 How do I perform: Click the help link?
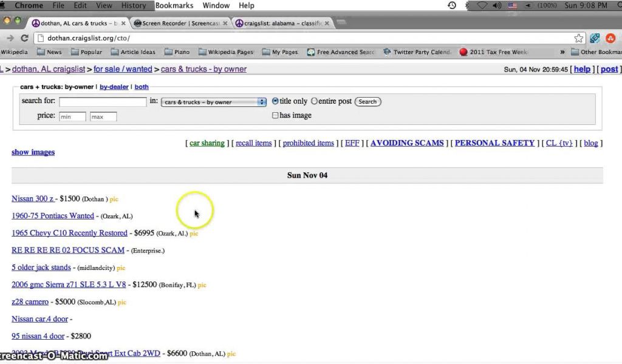pos(582,69)
